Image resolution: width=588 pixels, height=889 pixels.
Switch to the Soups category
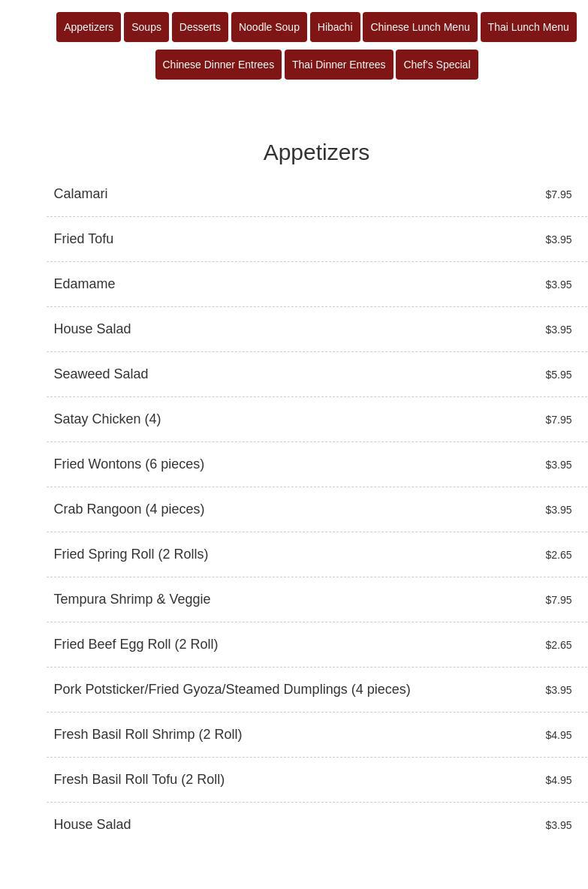(146, 27)
